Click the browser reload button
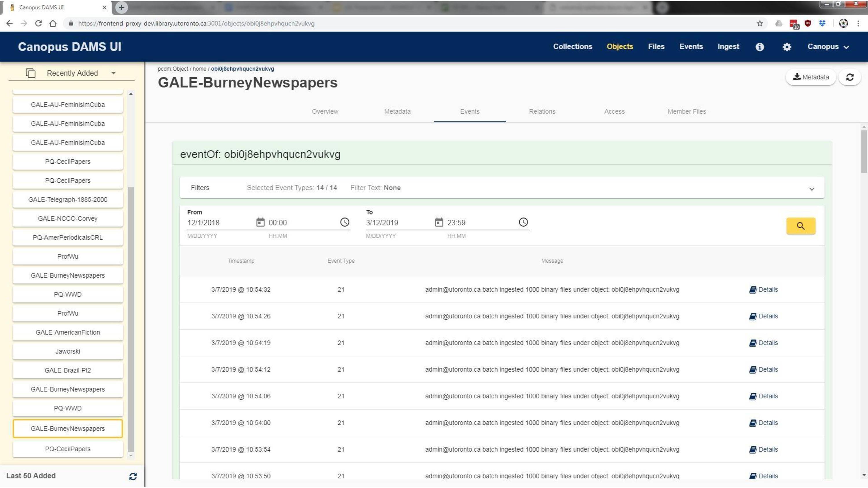This screenshot has width=868, height=488. [38, 23]
